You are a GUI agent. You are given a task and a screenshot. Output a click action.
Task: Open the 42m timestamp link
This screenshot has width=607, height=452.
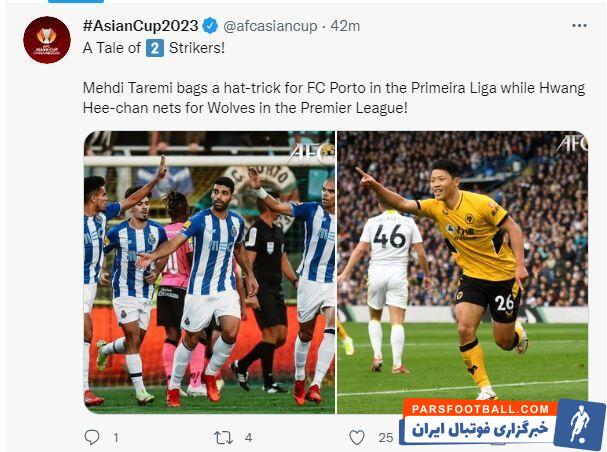(345, 26)
